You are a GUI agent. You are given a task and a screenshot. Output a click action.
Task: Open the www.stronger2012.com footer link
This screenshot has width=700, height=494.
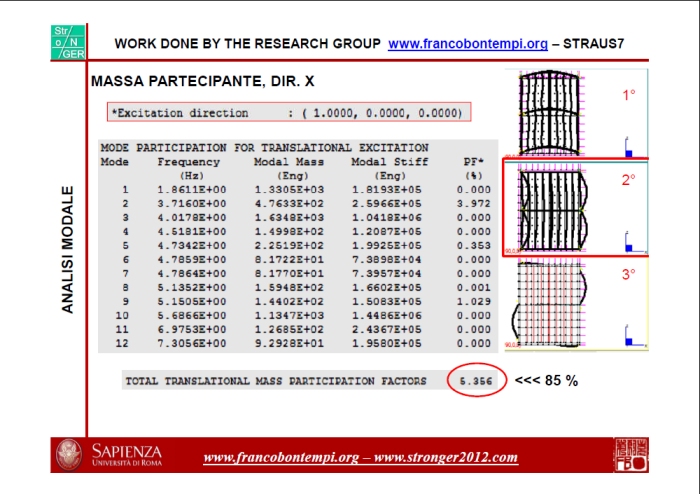click(448, 458)
